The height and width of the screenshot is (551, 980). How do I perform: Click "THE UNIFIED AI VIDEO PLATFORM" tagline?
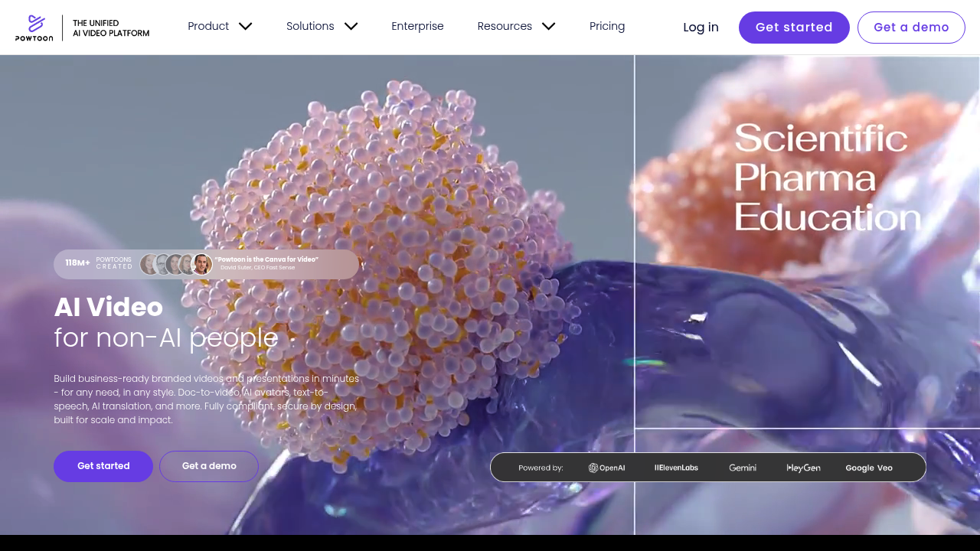tap(111, 28)
